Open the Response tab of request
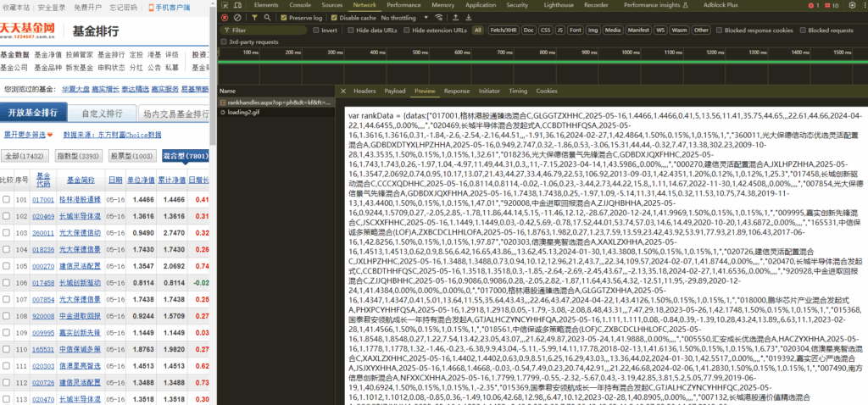Viewport: 868px width, 405px height. [457, 91]
